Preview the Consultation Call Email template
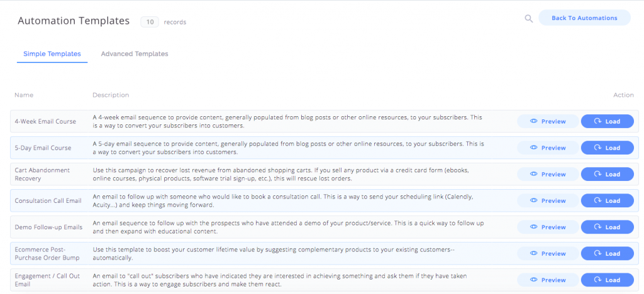 pos(548,200)
